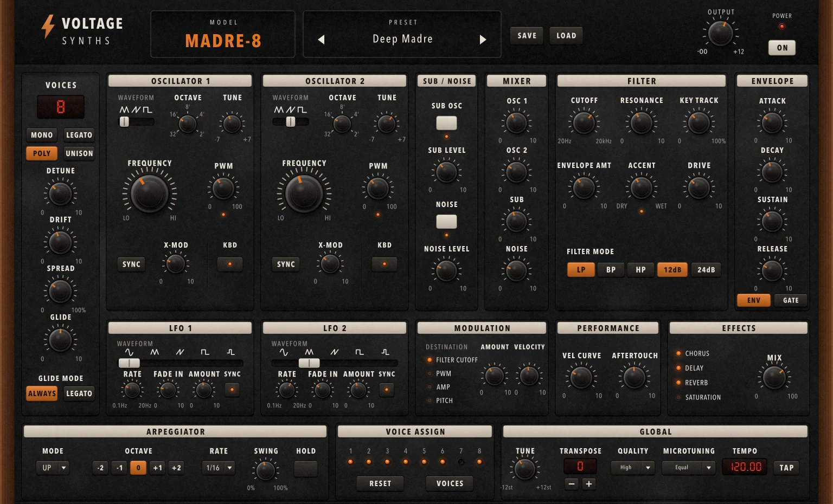Select LFO 1 sample-and-hold waveform icon
The image size is (833, 504).
tap(230, 352)
